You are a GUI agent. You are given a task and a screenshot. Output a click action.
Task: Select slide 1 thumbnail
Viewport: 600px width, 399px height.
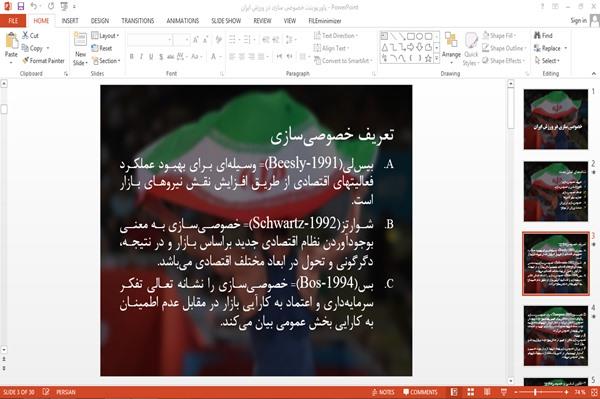(556, 119)
